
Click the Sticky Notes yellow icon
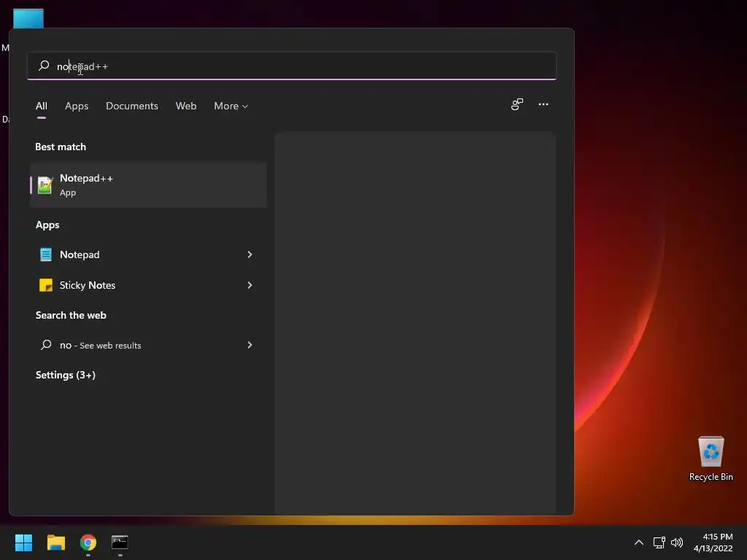[x=46, y=285]
